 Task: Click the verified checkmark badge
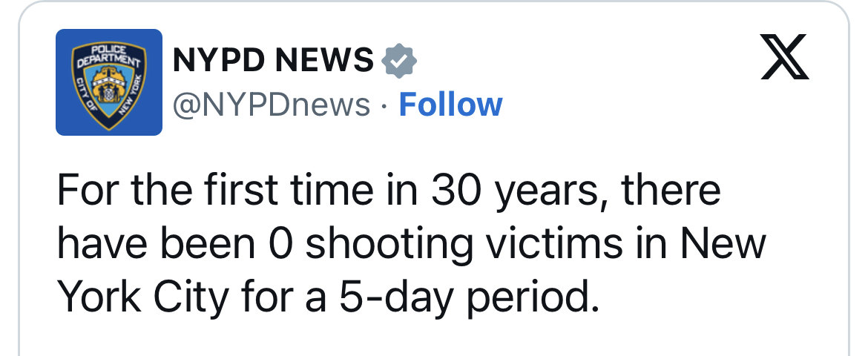(398, 60)
